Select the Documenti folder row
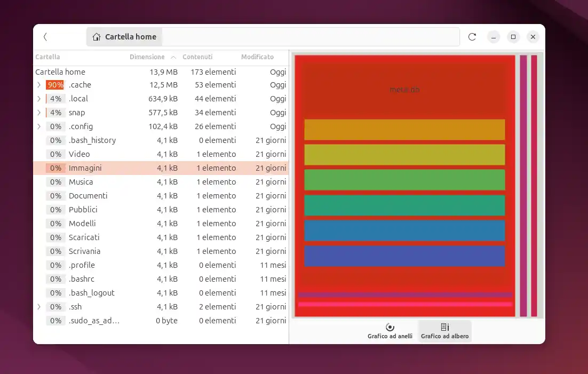588x374 pixels. [x=161, y=196]
